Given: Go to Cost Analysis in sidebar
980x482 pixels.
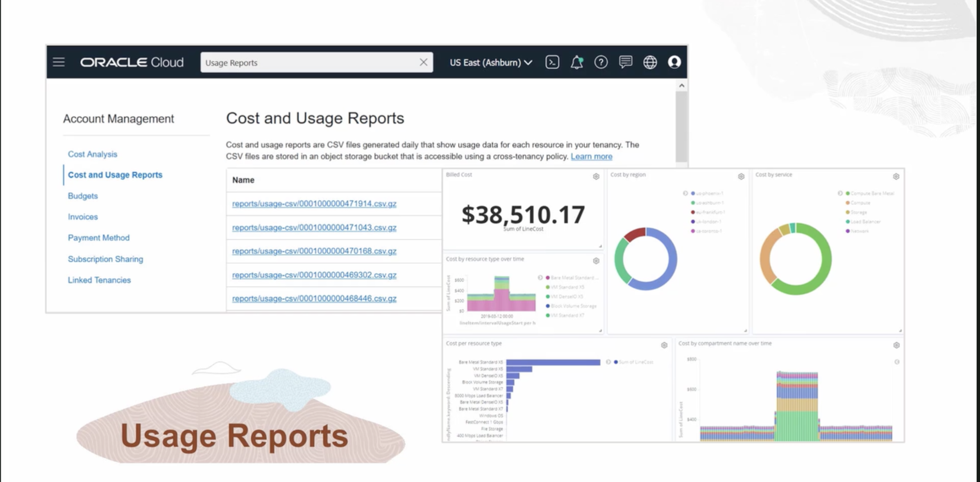Looking at the screenshot, I should 93,154.
